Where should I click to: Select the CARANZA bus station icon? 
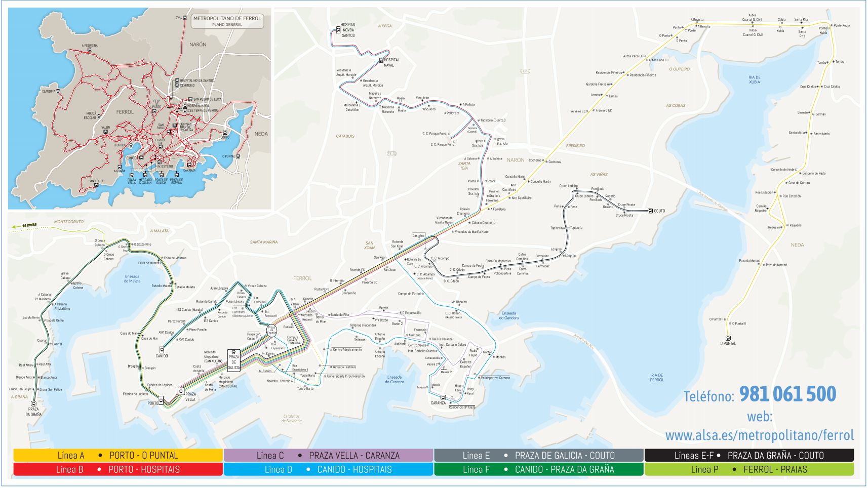(x=443, y=398)
